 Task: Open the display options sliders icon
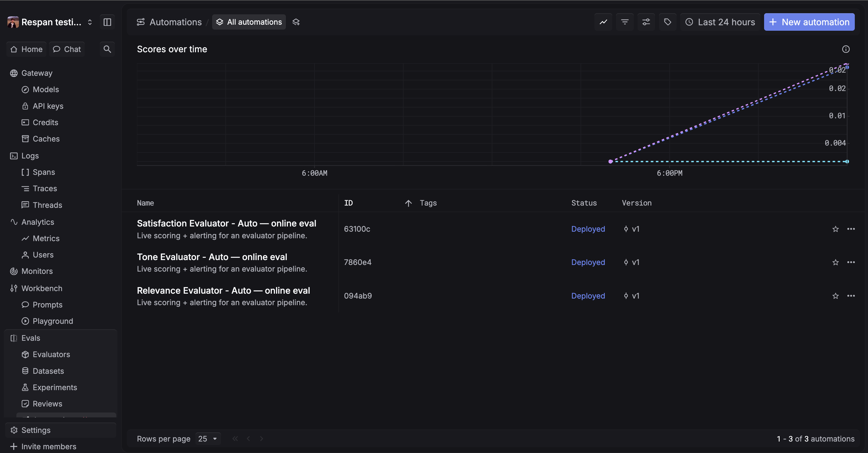pos(646,22)
